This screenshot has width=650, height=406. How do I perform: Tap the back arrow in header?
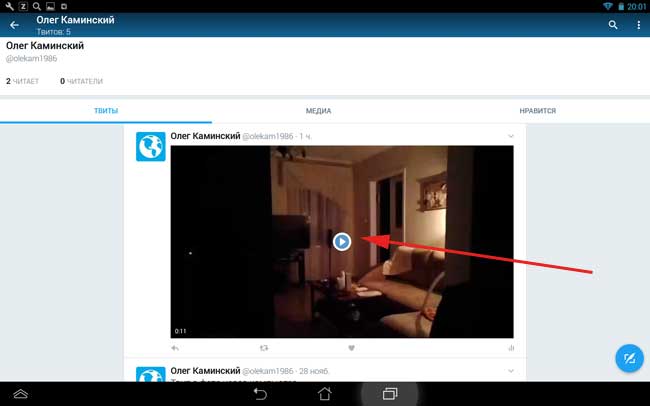[14, 25]
